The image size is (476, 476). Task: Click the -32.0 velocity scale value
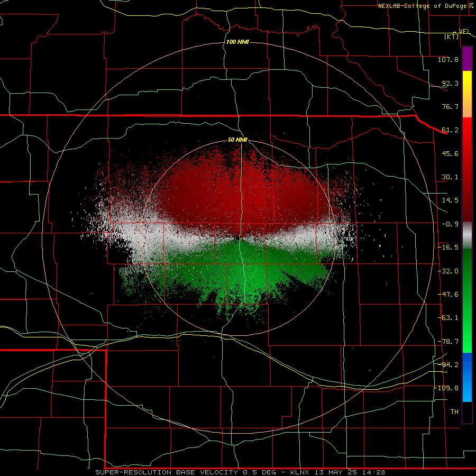tap(448, 271)
